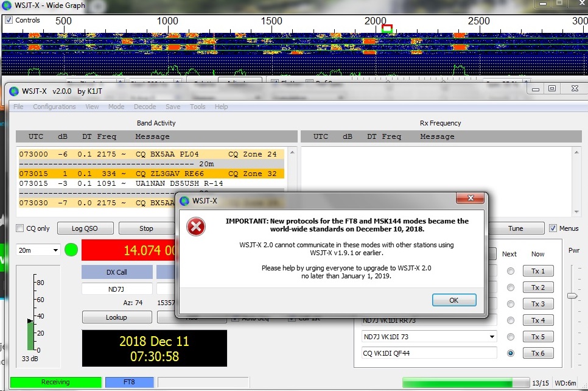Click the dialog's WSJT-X globe icon
This screenshot has width=588, height=391.
[x=184, y=201]
